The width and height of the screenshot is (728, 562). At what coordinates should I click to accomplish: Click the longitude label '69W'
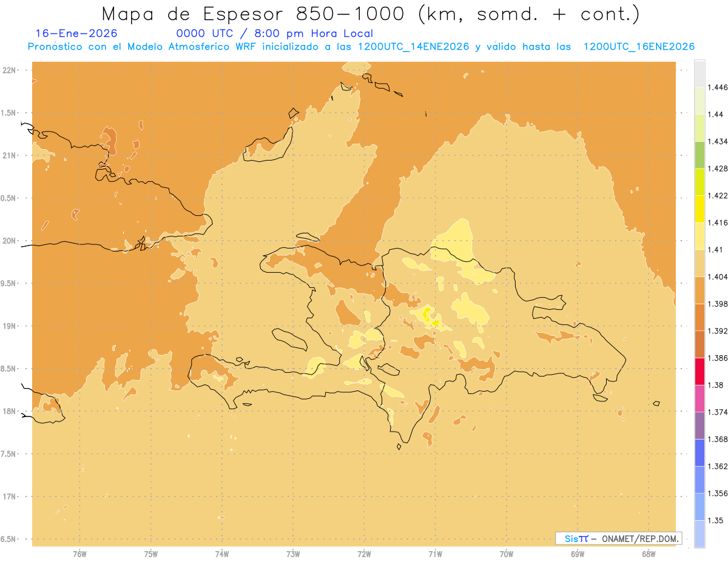point(578,554)
